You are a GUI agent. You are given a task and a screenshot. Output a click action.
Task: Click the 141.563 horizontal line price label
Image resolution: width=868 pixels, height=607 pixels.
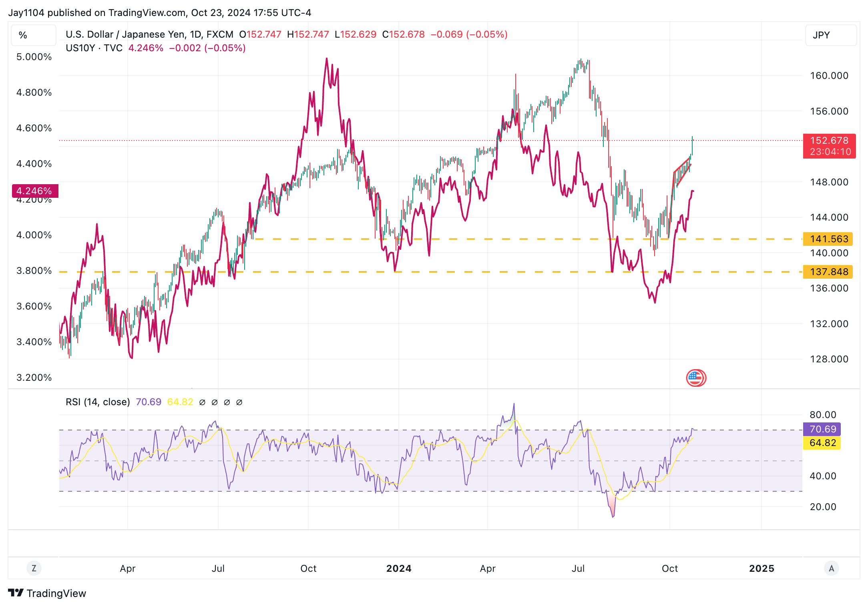(x=828, y=239)
